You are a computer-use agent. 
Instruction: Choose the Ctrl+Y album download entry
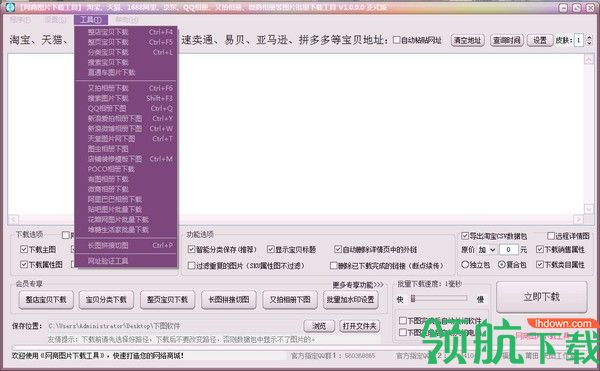(x=126, y=119)
